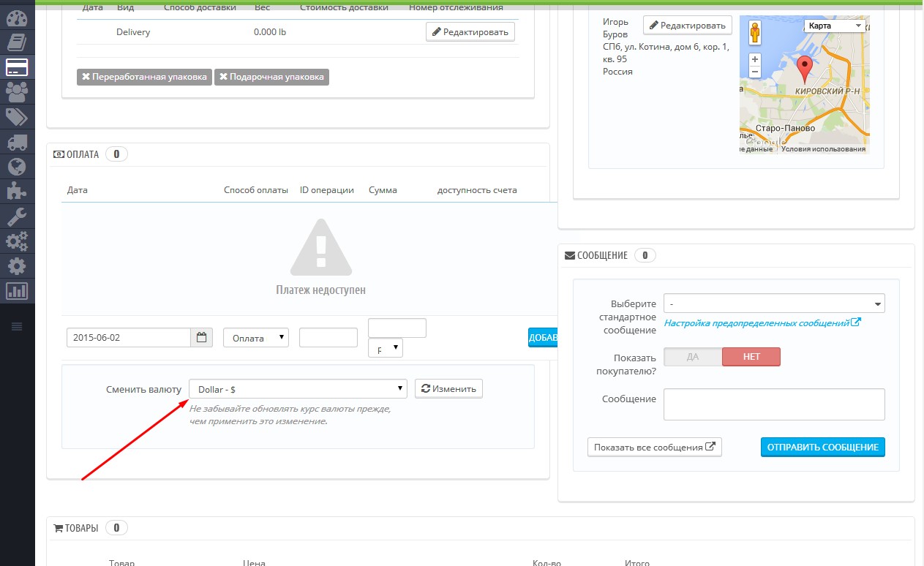The height and width of the screenshot is (566, 924).
Task: Click the 'ID операции' column header
Action: pos(327,190)
